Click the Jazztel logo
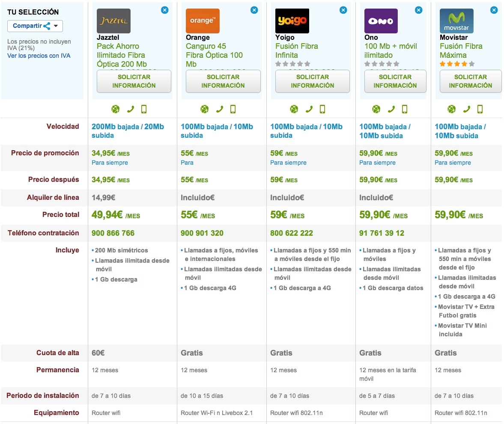This screenshot has width=504, height=424. pos(113,21)
